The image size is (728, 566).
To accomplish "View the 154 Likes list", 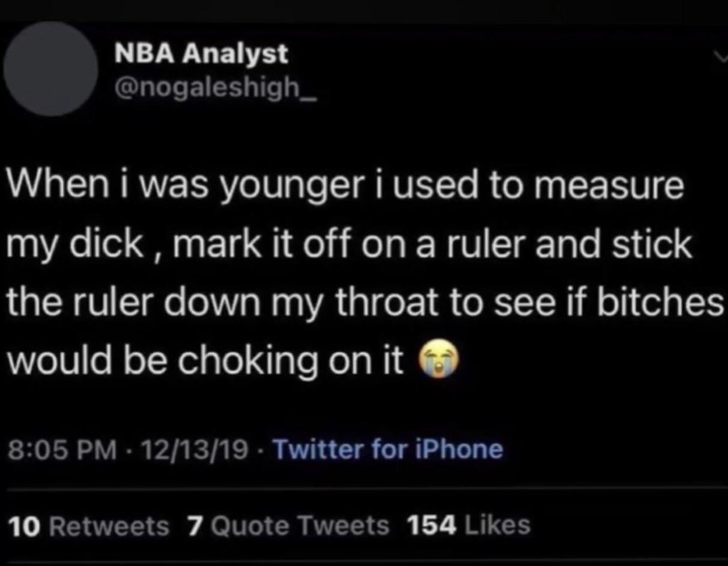I will (469, 526).
